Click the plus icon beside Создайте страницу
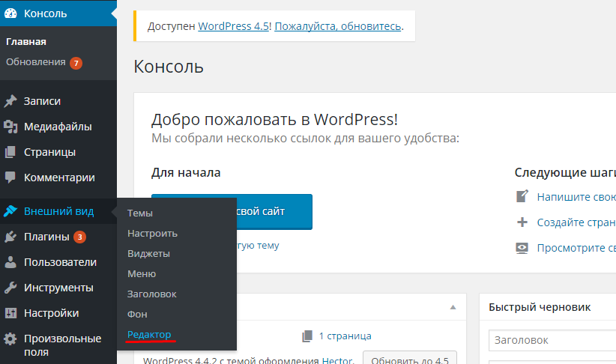This screenshot has height=364, width=616. point(522,222)
